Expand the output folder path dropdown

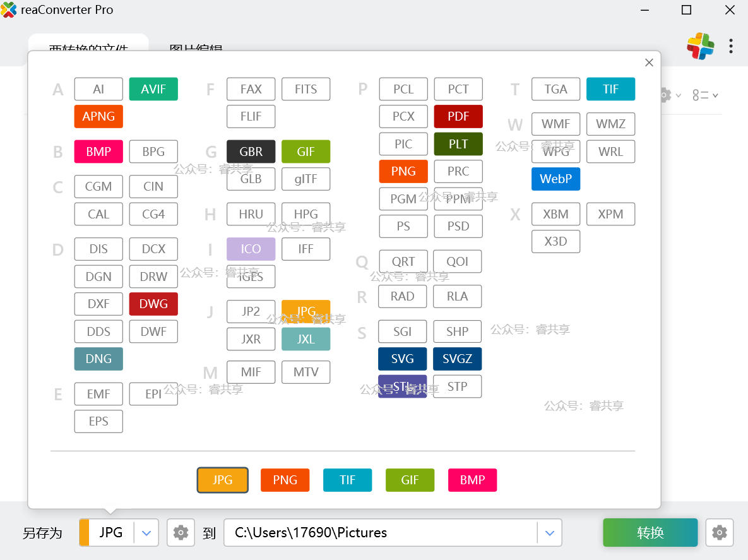click(549, 533)
